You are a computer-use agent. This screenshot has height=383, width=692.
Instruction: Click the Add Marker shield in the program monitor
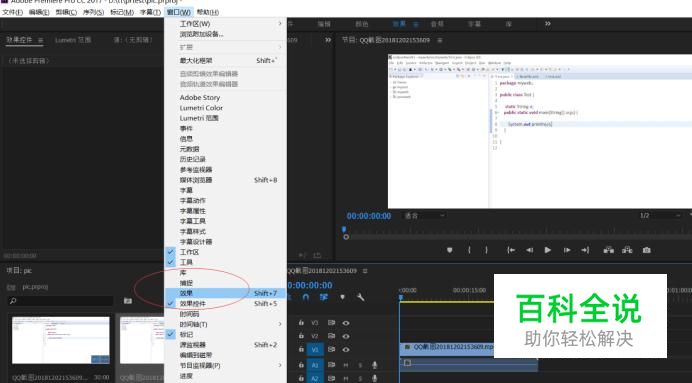click(x=449, y=250)
